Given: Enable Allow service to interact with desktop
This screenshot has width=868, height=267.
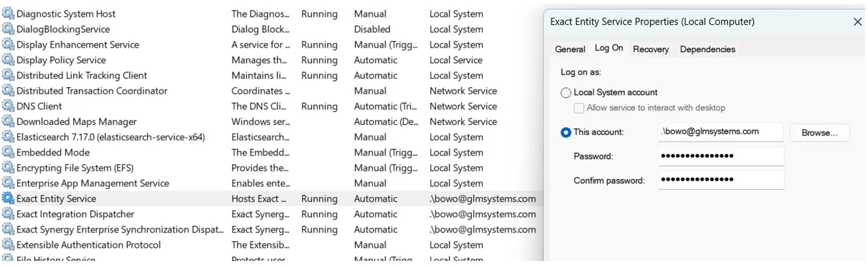Looking at the screenshot, I should point(579,108).
